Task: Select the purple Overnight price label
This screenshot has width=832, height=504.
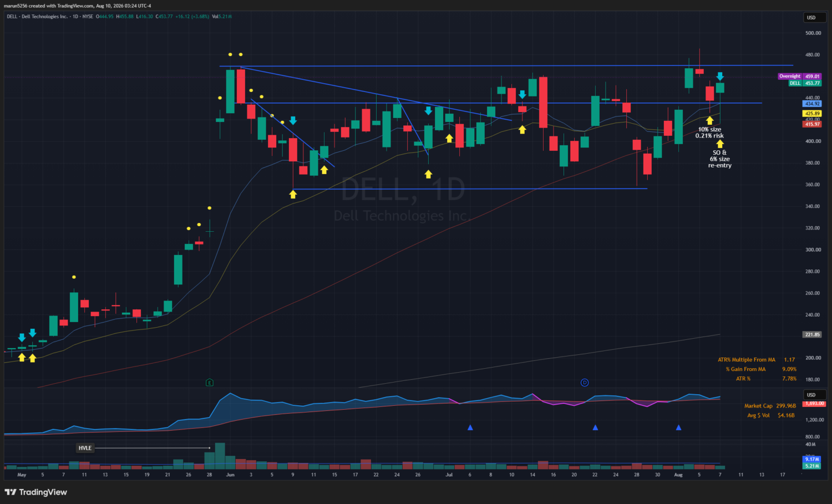Action: click(789, 77)
